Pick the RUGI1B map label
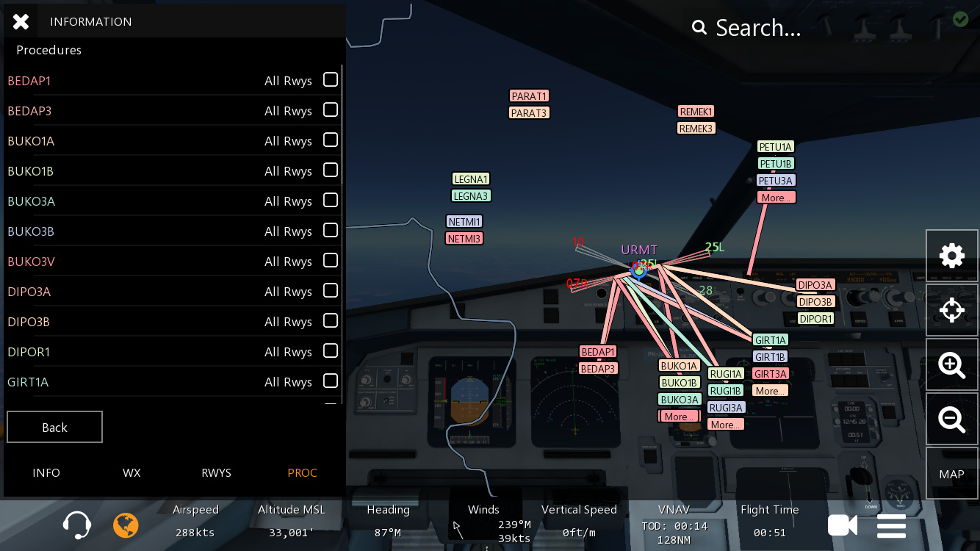Image resolution: width=980 pixels, height=551 pixels. 726,391
